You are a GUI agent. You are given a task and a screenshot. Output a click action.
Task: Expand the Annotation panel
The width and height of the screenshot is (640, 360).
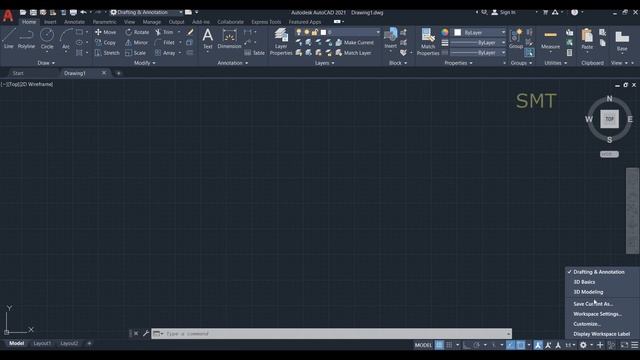(233, 63)
